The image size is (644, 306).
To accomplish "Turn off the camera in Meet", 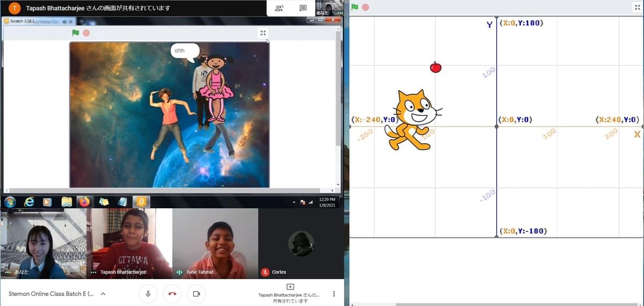I will tap(196, 294).
